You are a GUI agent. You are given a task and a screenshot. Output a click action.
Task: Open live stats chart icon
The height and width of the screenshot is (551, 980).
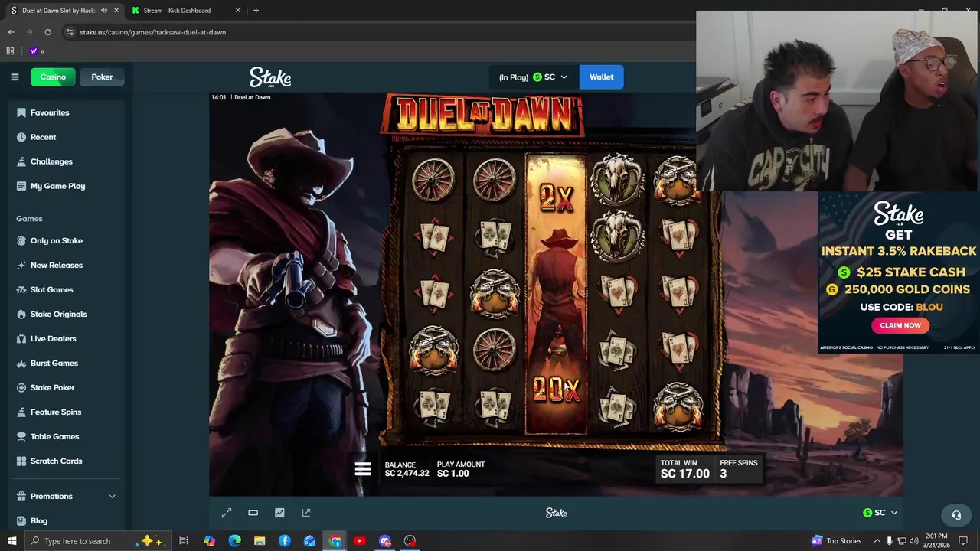(x=279, y=513)
